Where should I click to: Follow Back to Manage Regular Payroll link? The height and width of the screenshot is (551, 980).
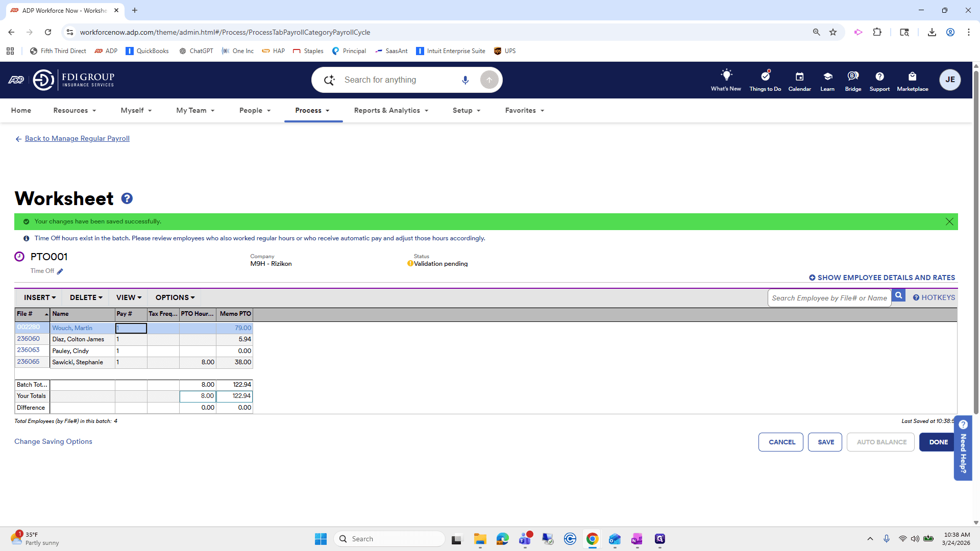click(x=77, y=138)
